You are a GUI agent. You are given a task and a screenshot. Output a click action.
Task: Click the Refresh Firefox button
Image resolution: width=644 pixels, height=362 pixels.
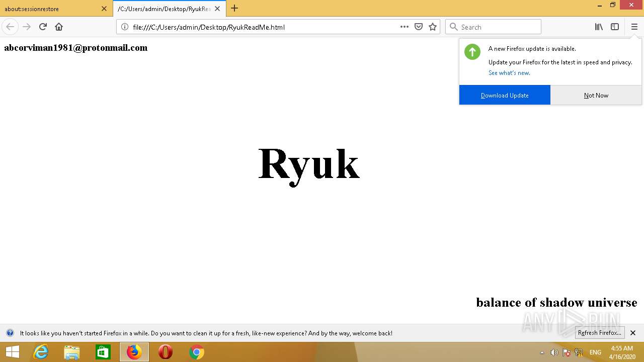coord(600,333)
